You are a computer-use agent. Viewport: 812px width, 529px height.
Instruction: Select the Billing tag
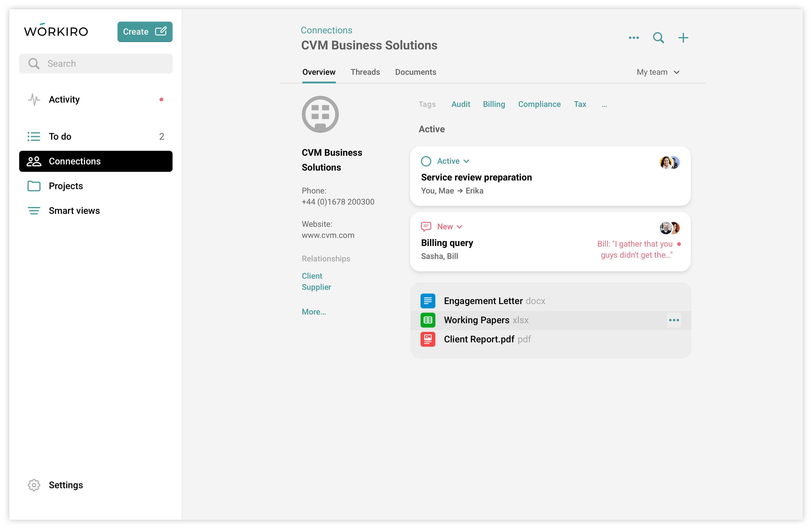point(494,104)
